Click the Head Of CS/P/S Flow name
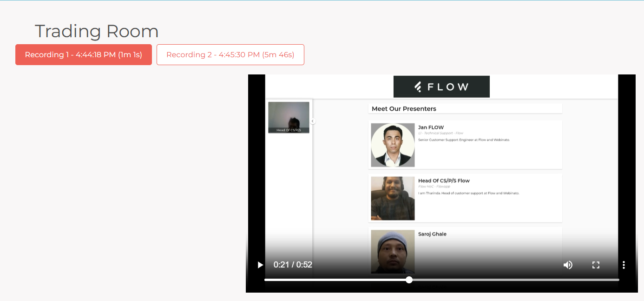 [x=444, y=181]
